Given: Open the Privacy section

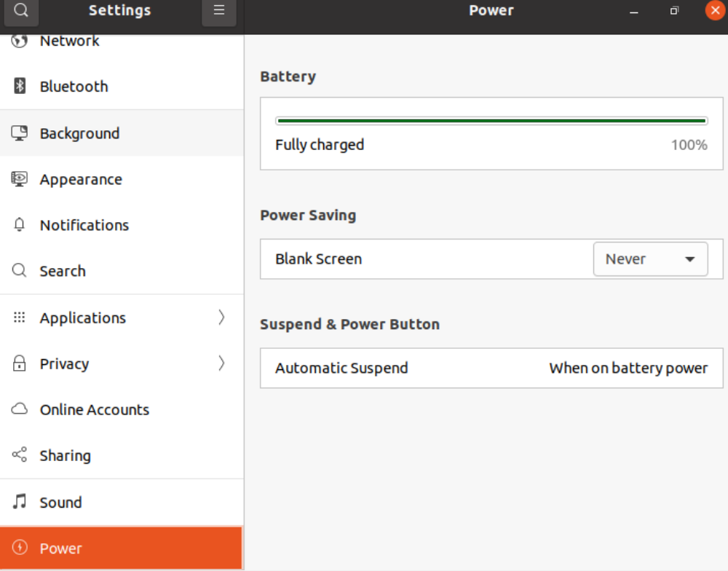Looking at the screenshot, I should pyautogui.click(x=122, y=363).
